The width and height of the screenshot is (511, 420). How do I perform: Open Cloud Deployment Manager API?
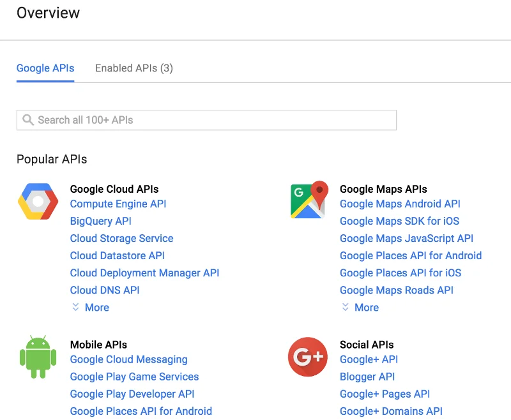click(x=145, y=273)
